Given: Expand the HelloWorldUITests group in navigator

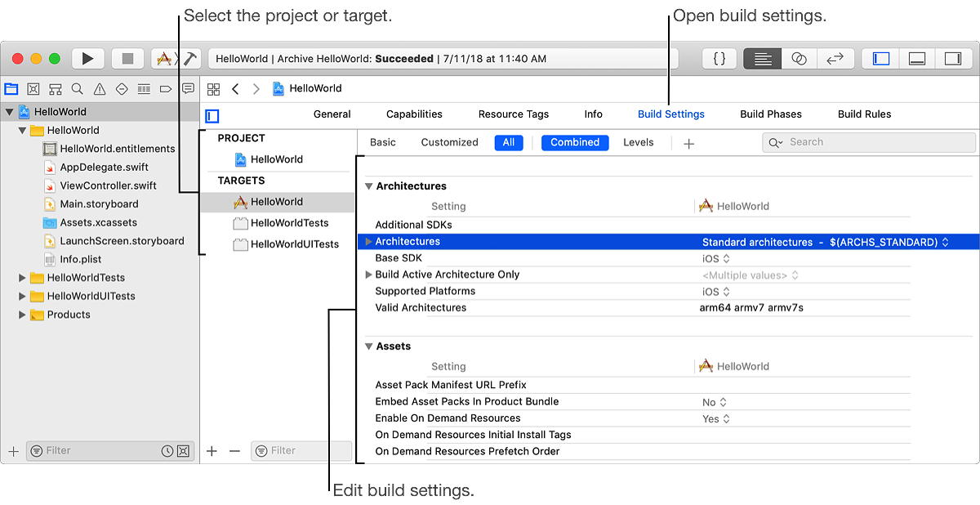Looking at the screenshot, I should [22, 297].
